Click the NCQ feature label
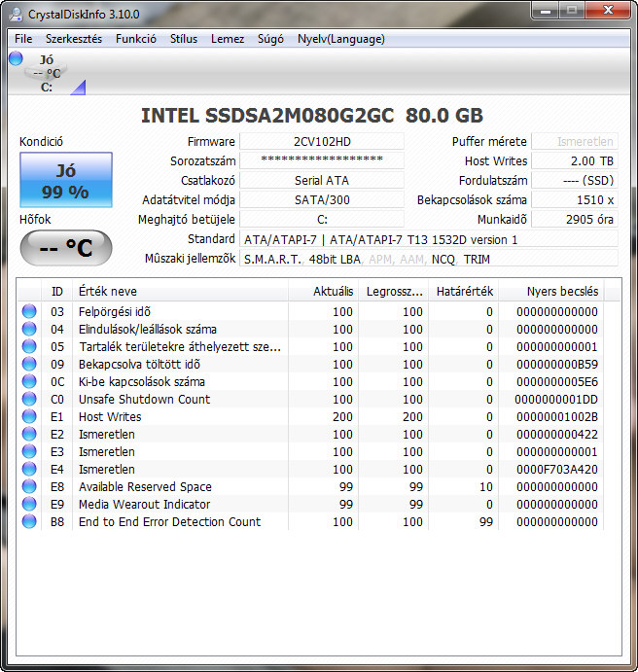This screenshot has width=638, height=672. (443, 260)
